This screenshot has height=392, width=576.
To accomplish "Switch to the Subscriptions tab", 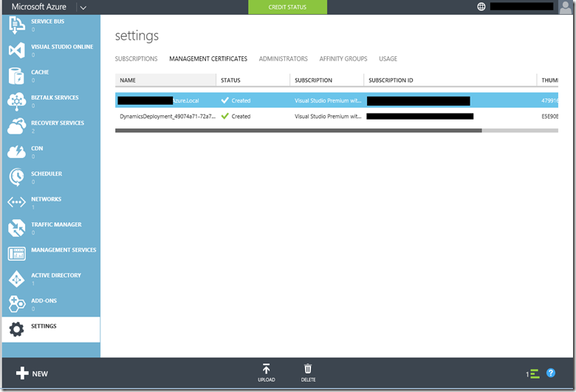I will tap(136, 59).
